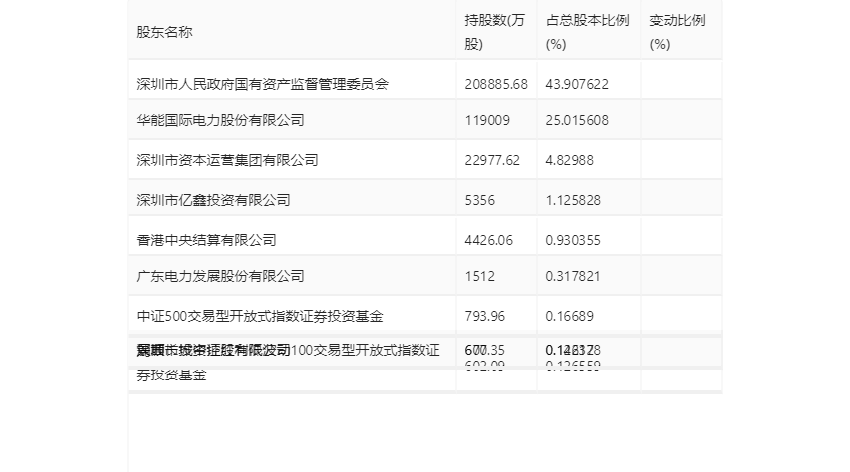
Task: Select the 793.96 shareholding value
Action: pyautogui.click(x=484, y=316)
